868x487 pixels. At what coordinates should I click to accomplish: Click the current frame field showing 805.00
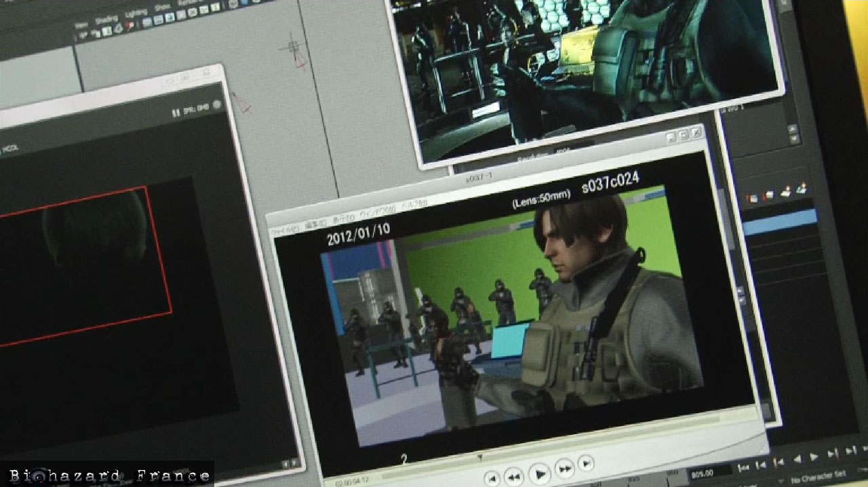pyautogui.click(x=709, y=471)
